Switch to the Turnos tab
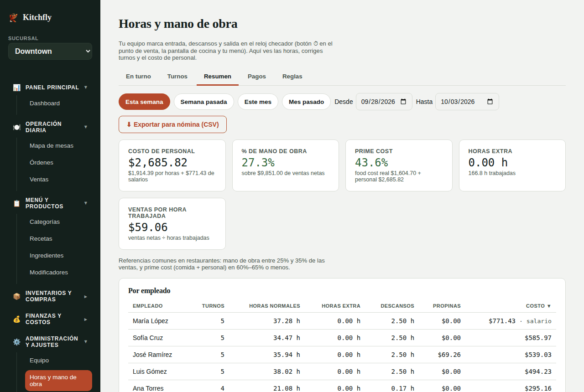The height and width of the screenshot is (392, 584). point(177,77)
